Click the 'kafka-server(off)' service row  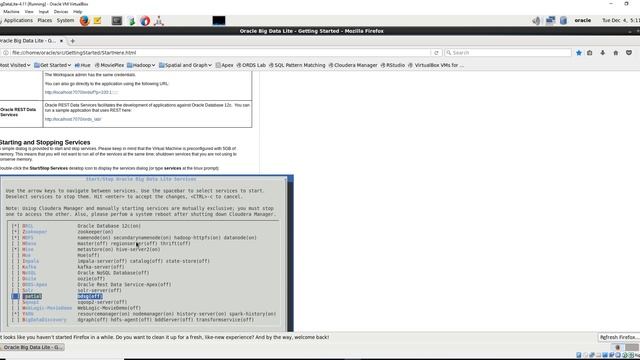pyautogui.click(x=101, y=267)
